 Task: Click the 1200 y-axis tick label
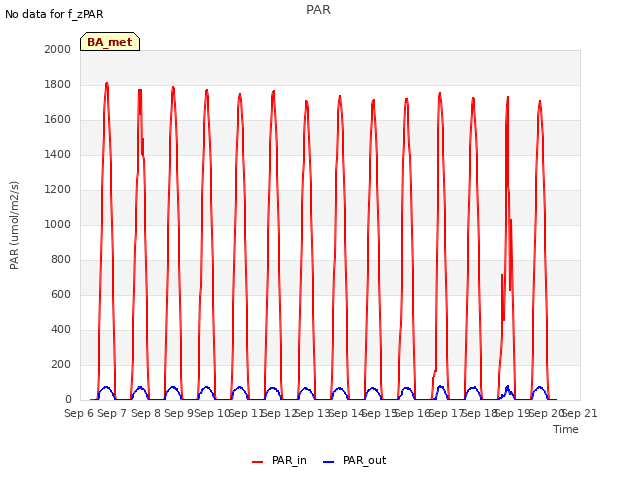[58, 189]
